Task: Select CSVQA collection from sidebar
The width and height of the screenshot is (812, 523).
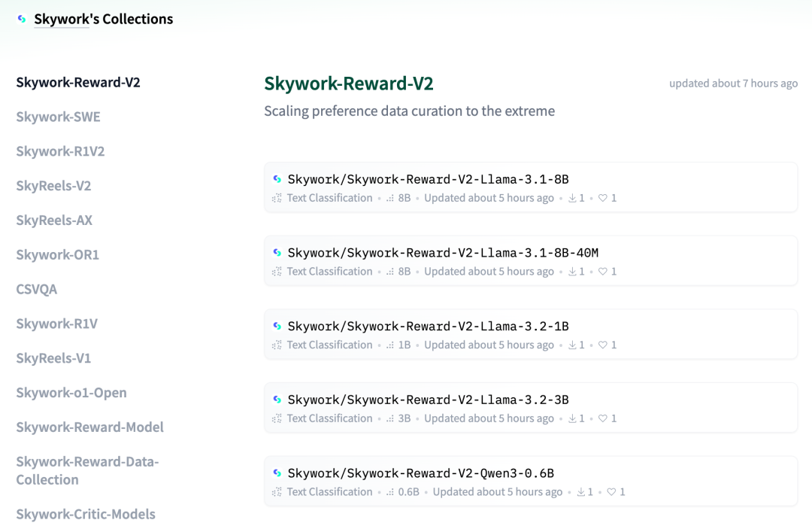Action: [36, 289]
